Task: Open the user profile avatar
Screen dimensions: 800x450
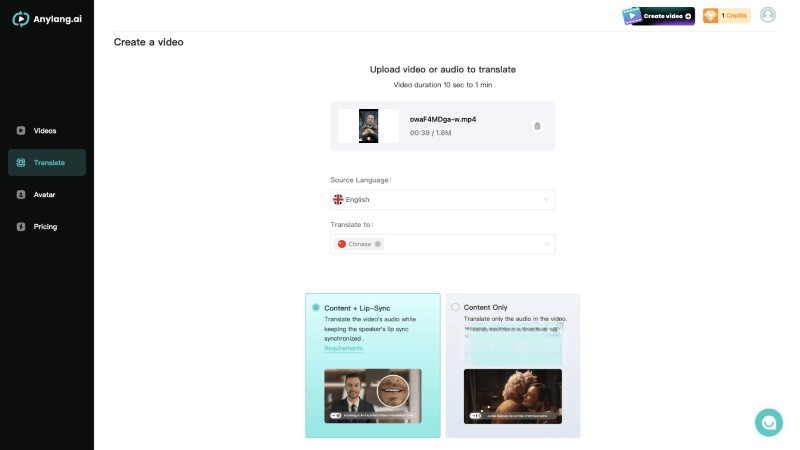Action: click(768, 15)
